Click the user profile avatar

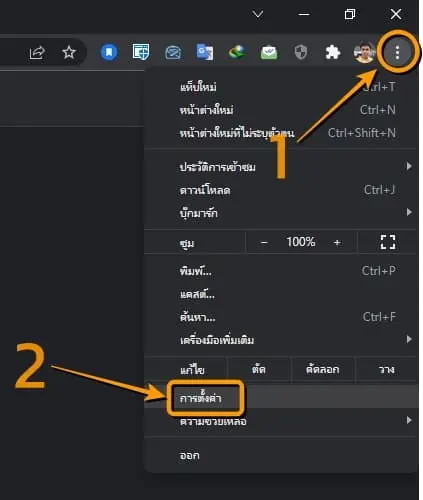pyautogui.click(x=364, y=52)
